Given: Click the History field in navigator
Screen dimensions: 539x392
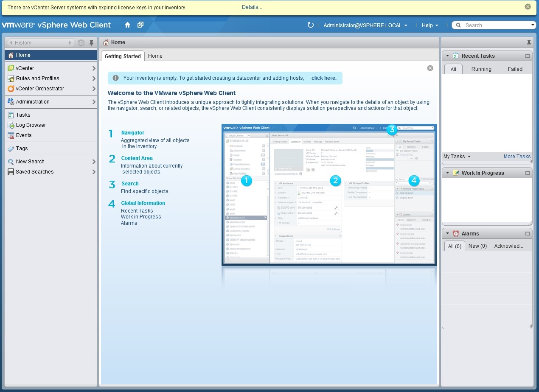Looking at the screenshot, I should (40, 43).
